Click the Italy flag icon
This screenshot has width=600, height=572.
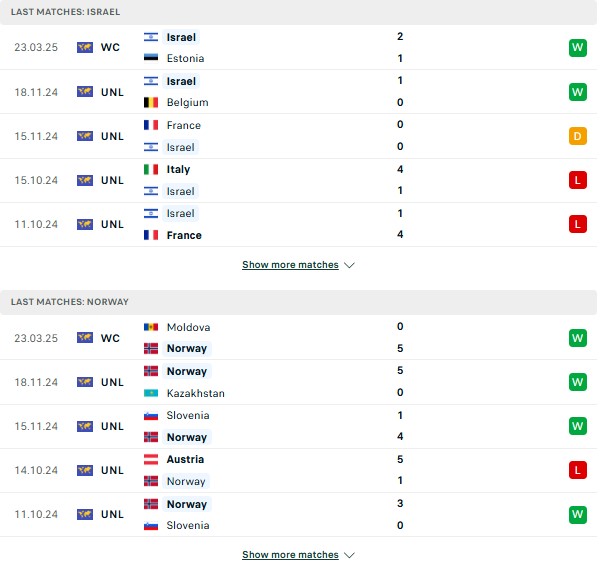(151, 169)
